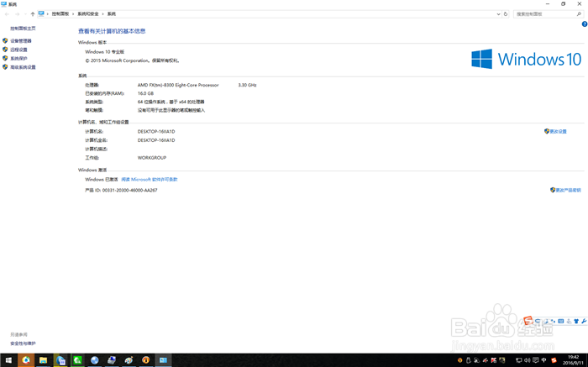Click the forward navigation arrow
Image resolution: width=588 pixels, height=367 pixels.
18,14
